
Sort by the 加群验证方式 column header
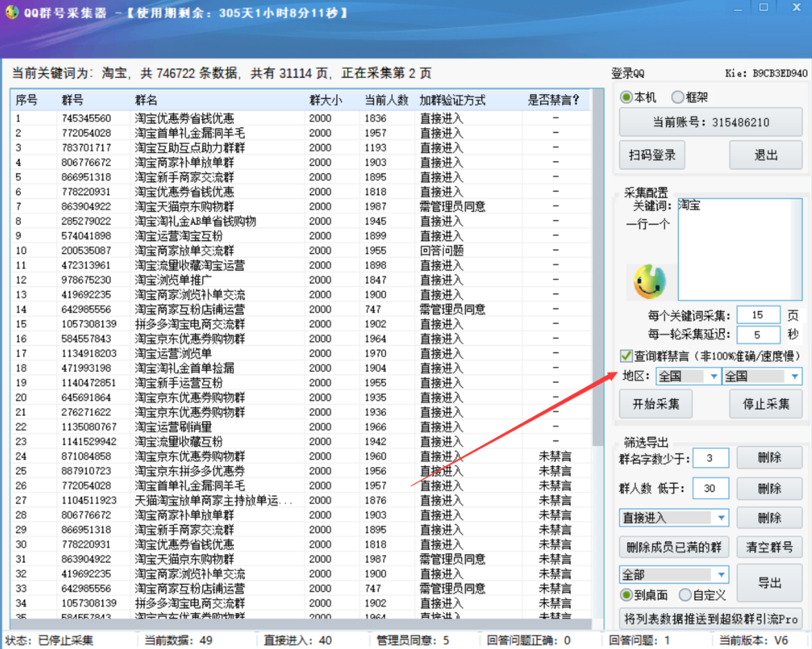[468, 100]
